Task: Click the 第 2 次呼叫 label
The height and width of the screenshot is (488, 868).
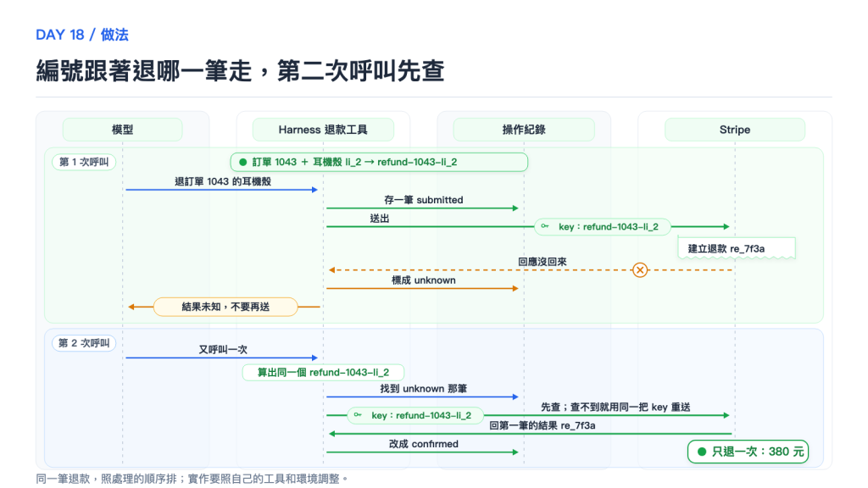Action: 84,343
